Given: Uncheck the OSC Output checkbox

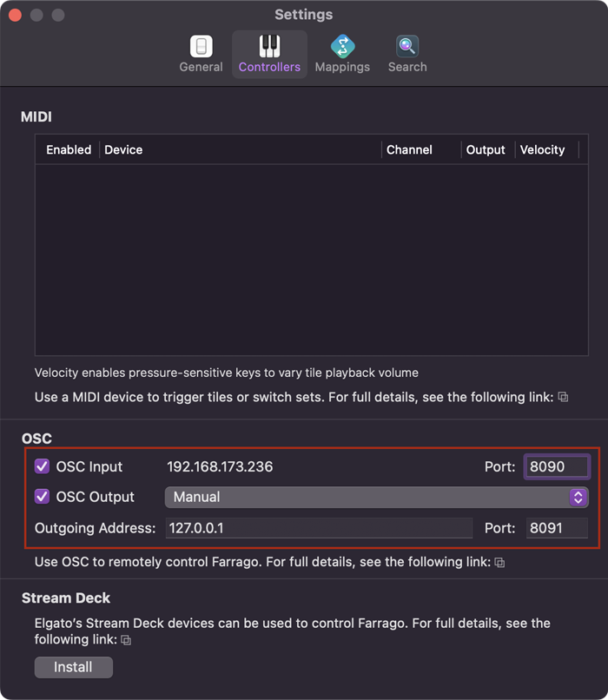Looking at the screenshot, I should click(x=43, y=497).
